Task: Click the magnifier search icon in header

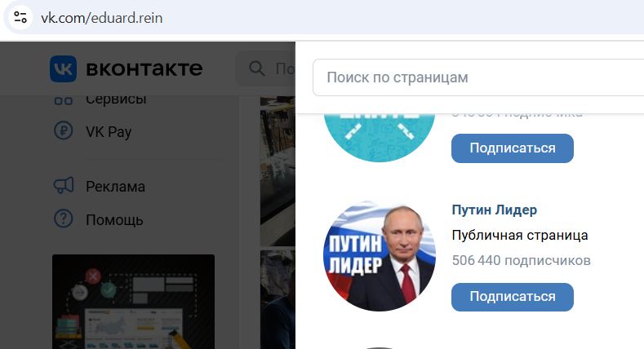Action: pos(256,68)
